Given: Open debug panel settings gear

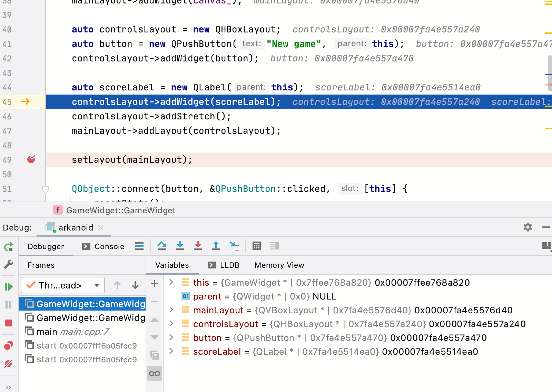Looking at the screenshot, I should (x=528, y=227).
